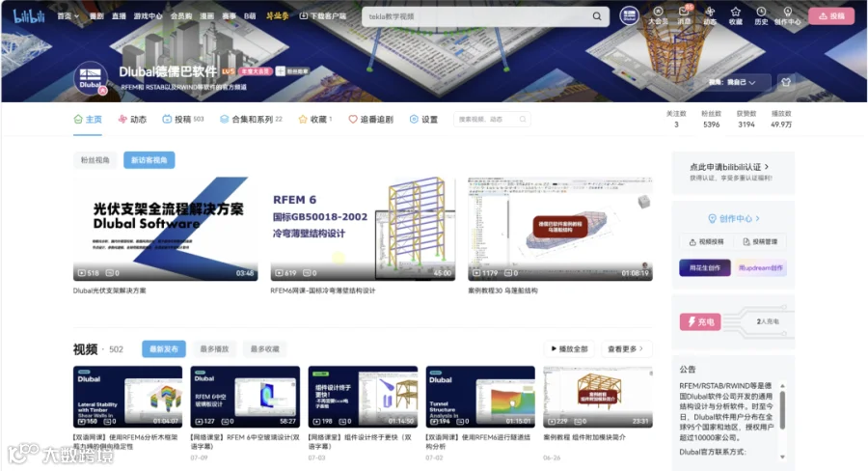Click 查看更多 to see more videos
The height and width of the screenshot is (471, 868).
626,349
